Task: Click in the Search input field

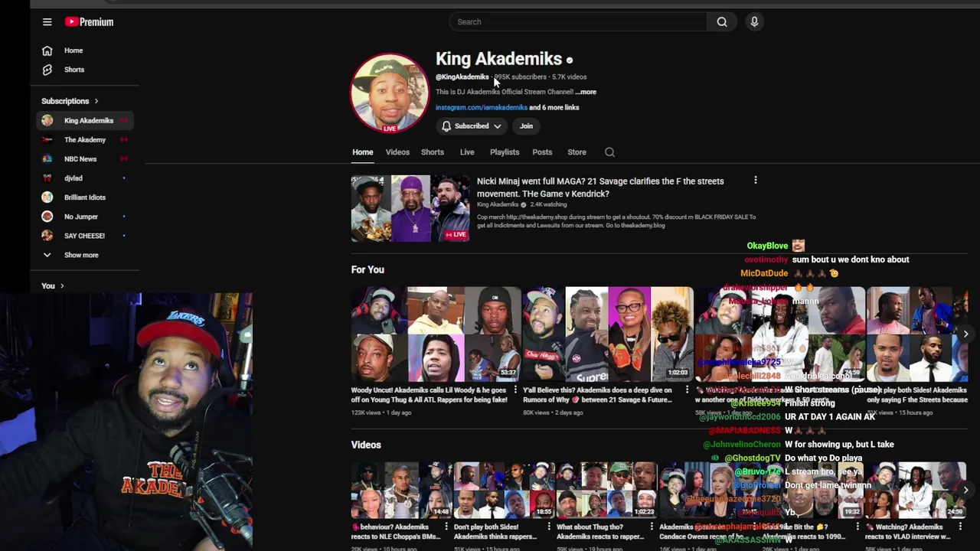Action: click(578, 22)
